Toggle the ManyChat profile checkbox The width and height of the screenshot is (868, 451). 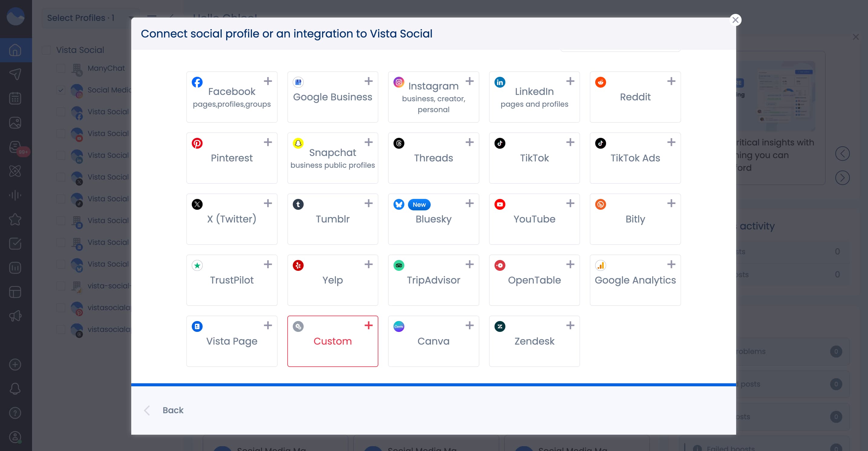tap(61, 68)
